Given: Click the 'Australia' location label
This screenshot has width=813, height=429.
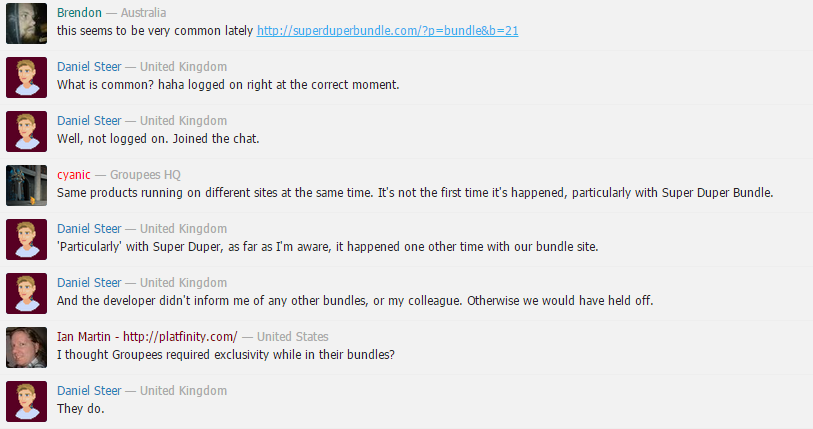Looking at the screenshot, I should coord(143,12).
